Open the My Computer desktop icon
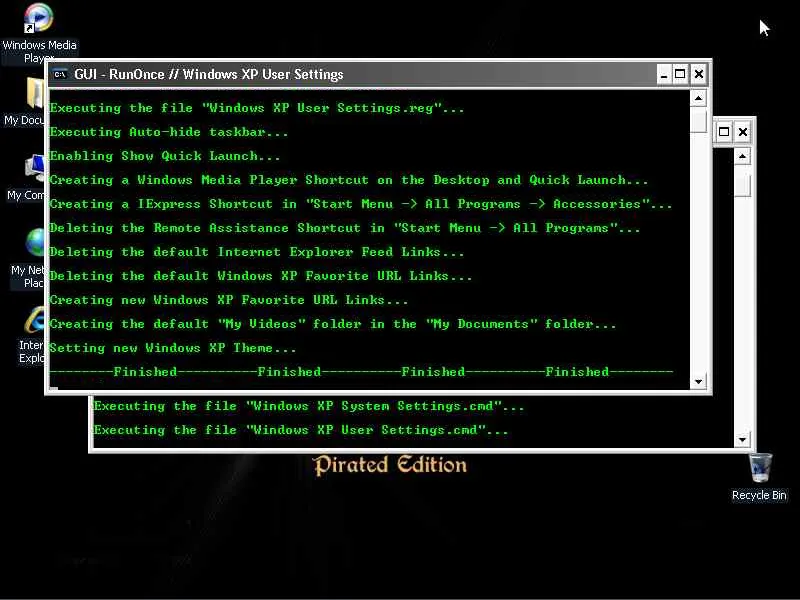This screenshot has width=800, height=600. click(x=35, y=168)
